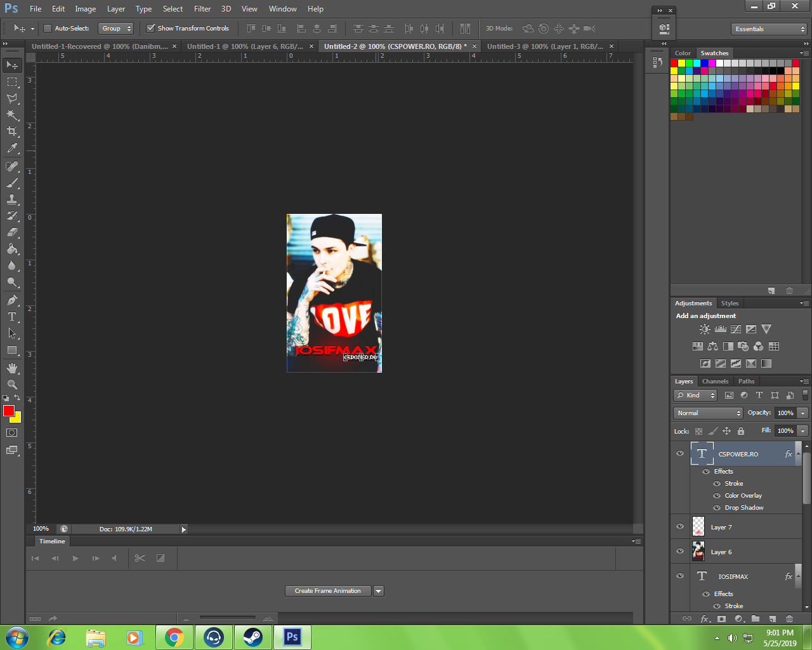Select the Move tool

[x=12, y=65]
